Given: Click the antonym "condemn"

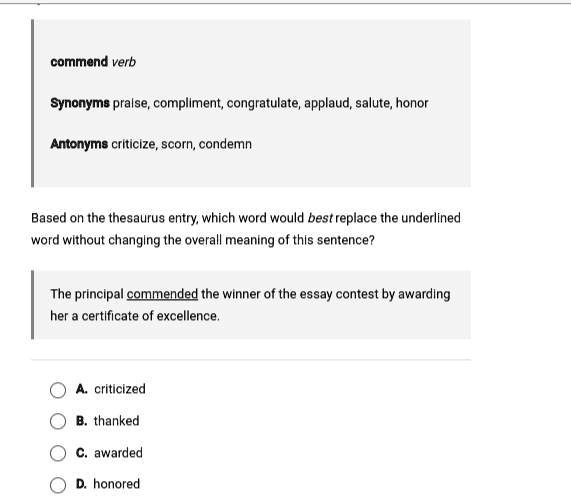Looking at the screenshot, I should pos(225,144).
